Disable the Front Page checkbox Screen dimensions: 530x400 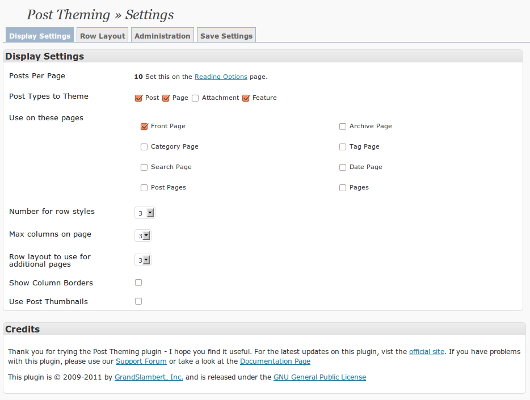coord(144,126)
